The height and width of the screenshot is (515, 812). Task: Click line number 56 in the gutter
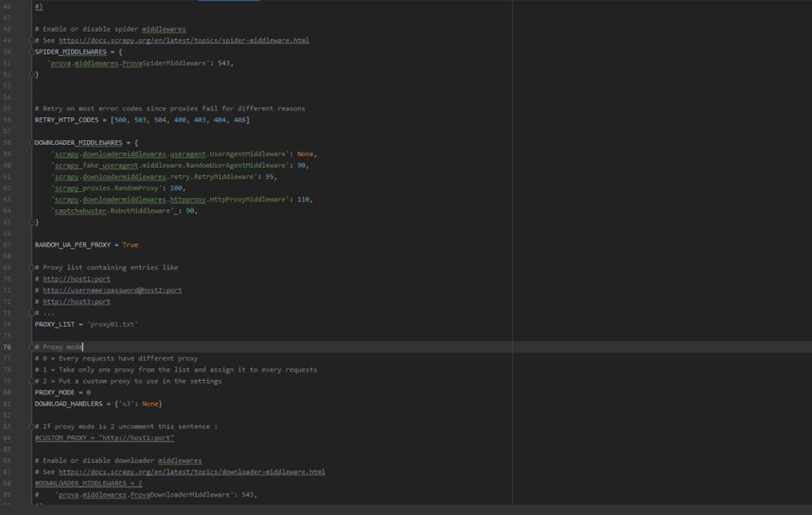pos(7,120)
